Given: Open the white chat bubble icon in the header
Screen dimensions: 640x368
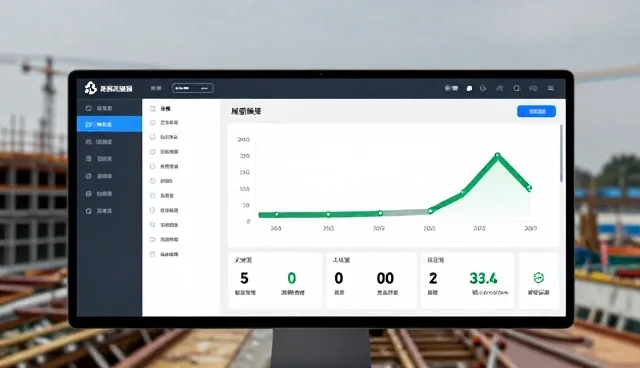Looking at the screenshot, I should [469, 88].
